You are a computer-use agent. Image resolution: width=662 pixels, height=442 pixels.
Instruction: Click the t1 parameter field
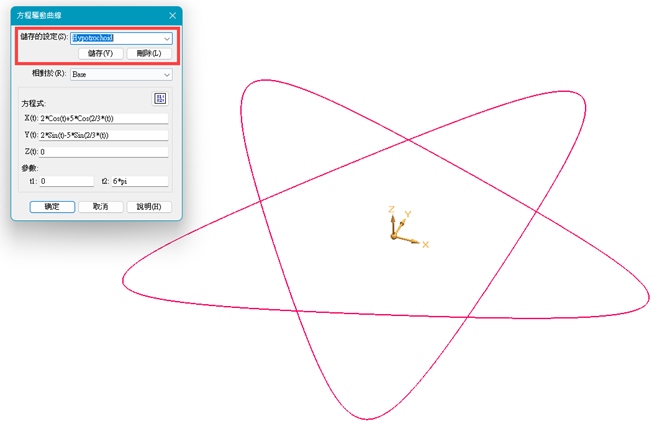pos(67,182)
